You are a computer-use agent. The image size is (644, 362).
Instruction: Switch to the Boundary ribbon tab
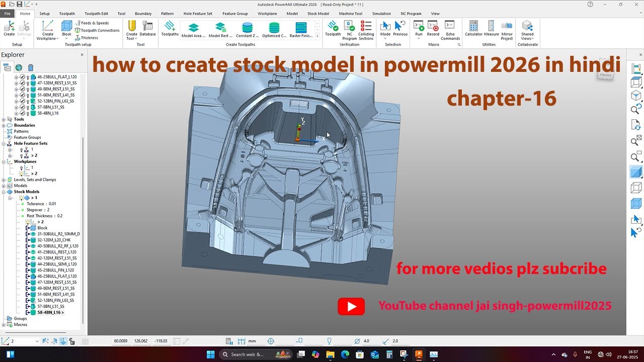pos(143,14)
